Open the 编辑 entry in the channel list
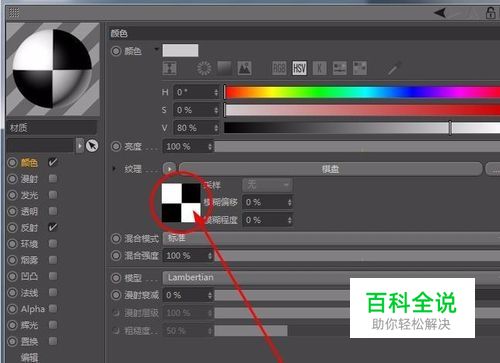Screen dimensions: 500x363 pyautogui.click(x=29, y=357)
